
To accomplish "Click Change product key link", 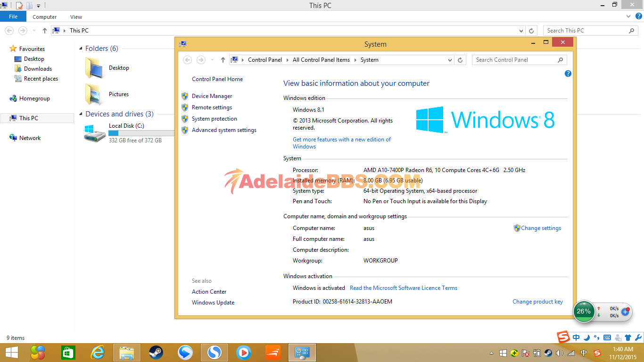I will [537, 302].
